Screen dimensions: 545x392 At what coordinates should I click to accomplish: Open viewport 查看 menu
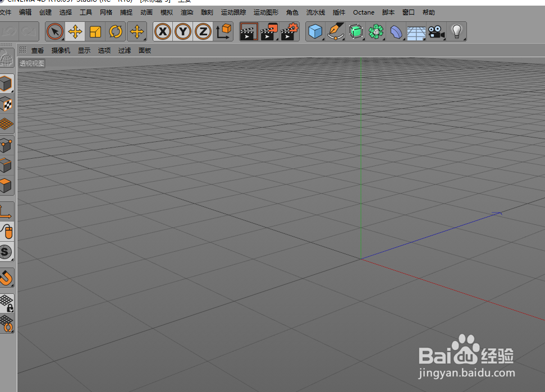coord(38,50)
